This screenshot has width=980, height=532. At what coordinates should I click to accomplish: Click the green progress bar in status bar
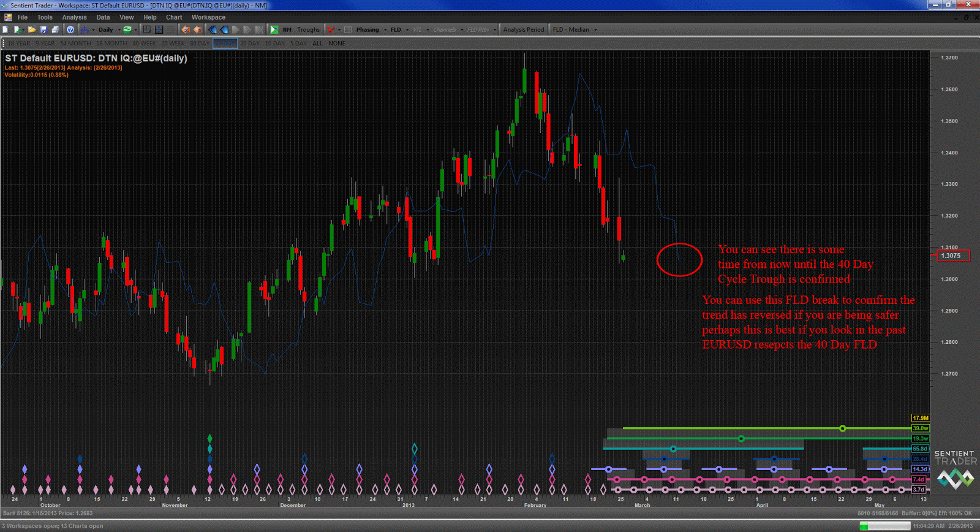884,526
